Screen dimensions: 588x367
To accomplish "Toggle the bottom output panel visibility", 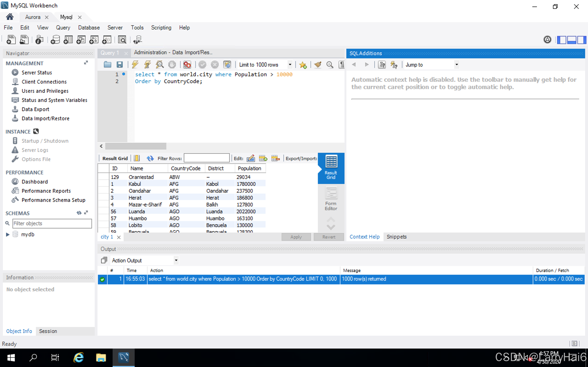I will 571,39.
